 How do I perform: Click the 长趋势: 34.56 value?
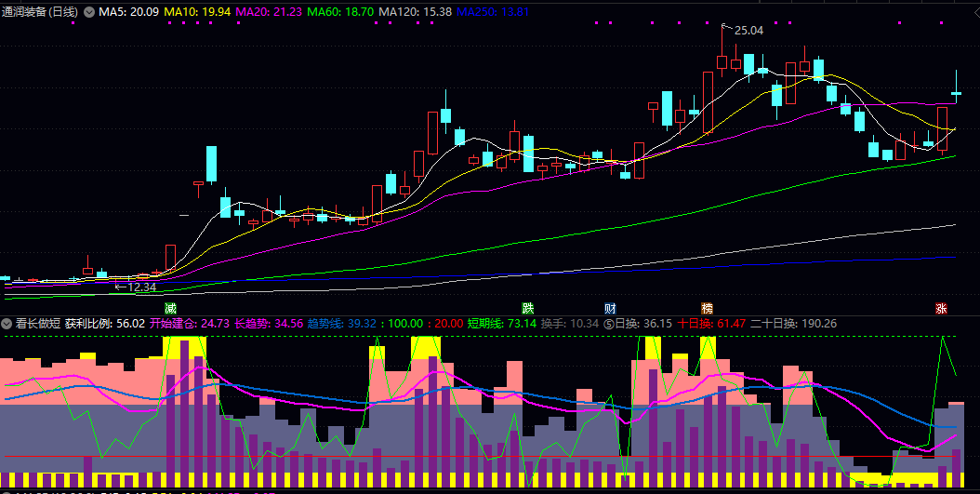(x=269, y=324)
